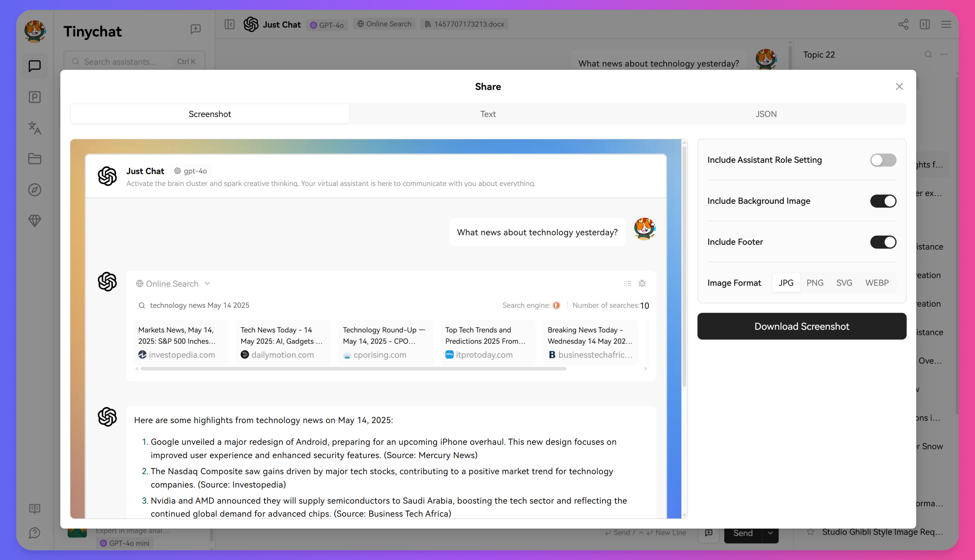This screenshot has width=975, height=560.
Task: Close the Share dialog
Action: coord(899,87)
